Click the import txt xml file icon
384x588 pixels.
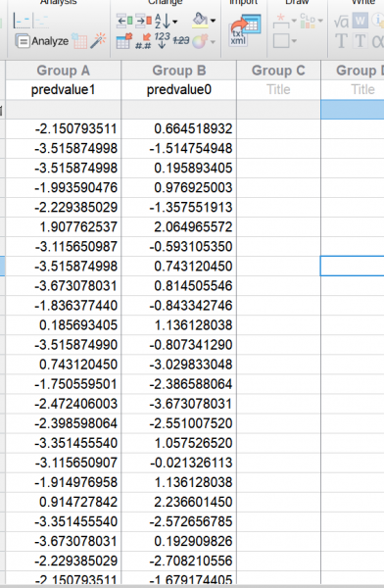(x=245, y=29)
